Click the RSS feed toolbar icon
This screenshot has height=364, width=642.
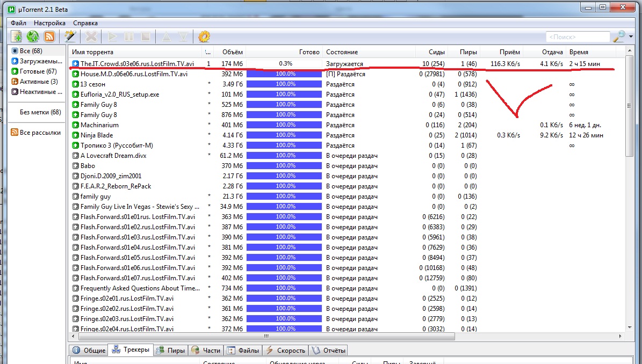pyautogui.click(x=49, y=37)
